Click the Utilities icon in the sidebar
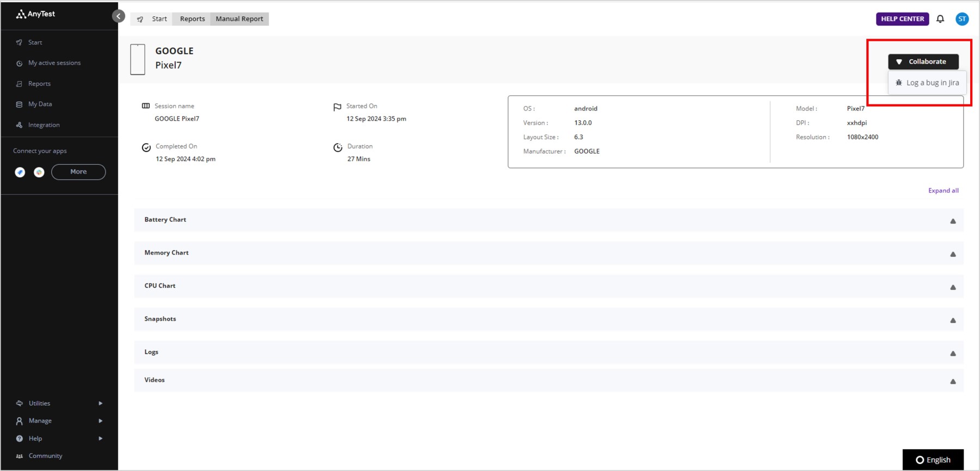The height and width of the screenshot is (471, 980). (20, 404)
